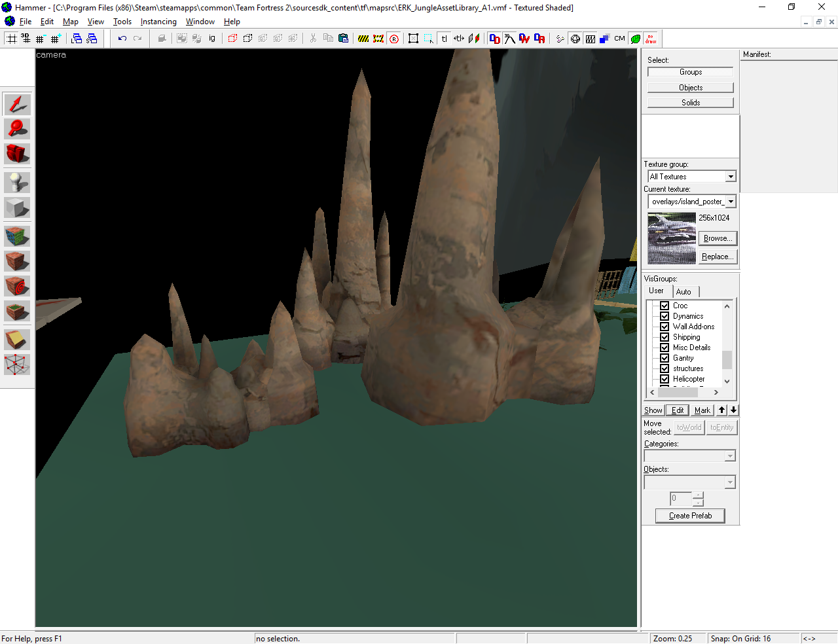Click the yellow-black striped hide icon
This screenshot has width=838, height=644.
[x=363, y=39]
